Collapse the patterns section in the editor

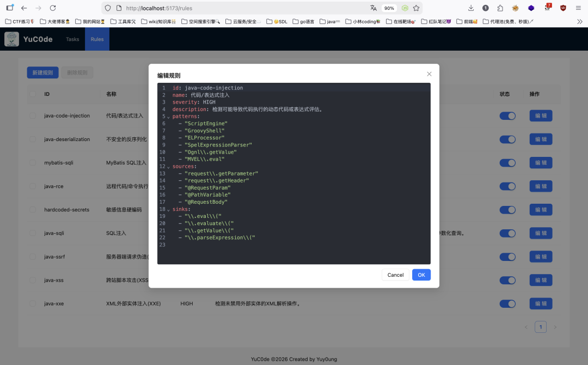coord(168,117)
